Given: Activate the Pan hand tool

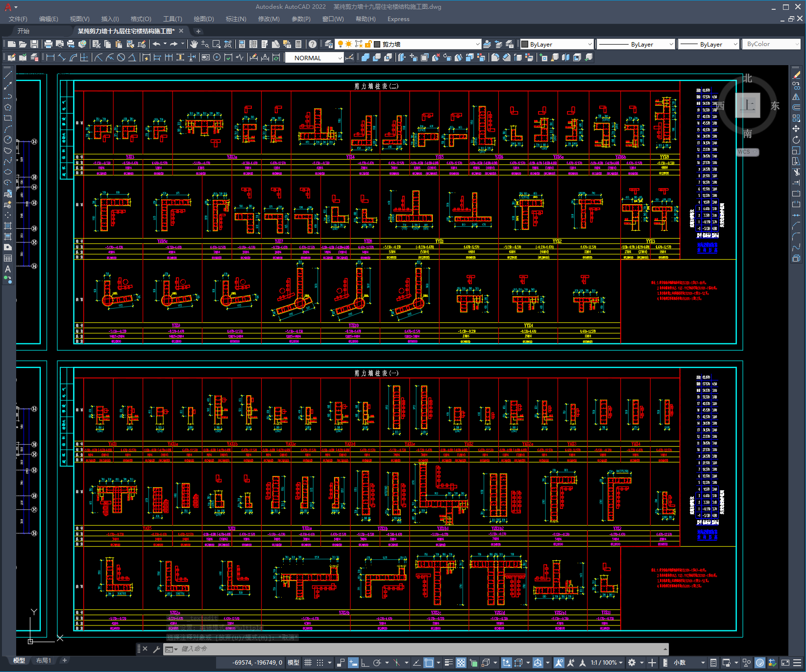Looking at the screenshot, I should tap(194, 44).
